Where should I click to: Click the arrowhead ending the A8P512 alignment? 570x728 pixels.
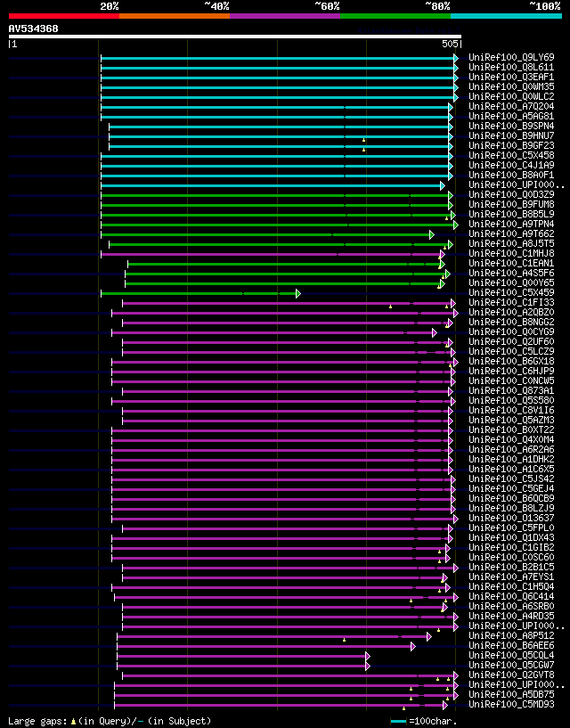point(429,636)
